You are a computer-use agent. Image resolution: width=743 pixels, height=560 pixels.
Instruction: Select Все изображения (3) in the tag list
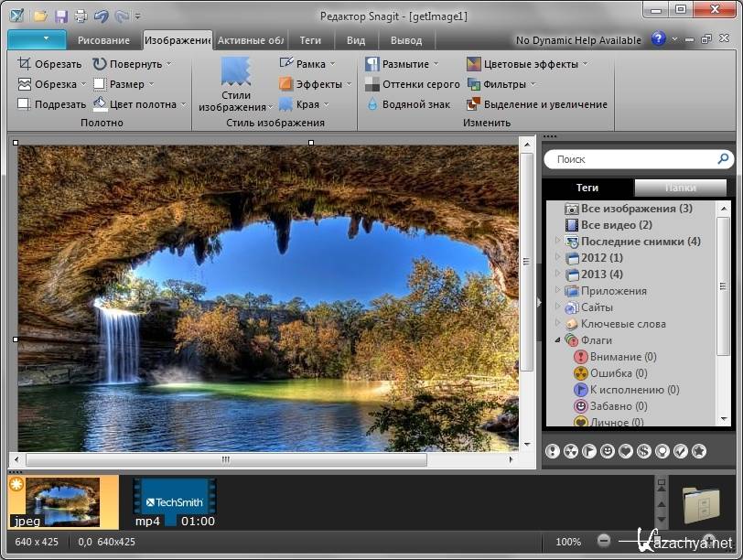636,209
